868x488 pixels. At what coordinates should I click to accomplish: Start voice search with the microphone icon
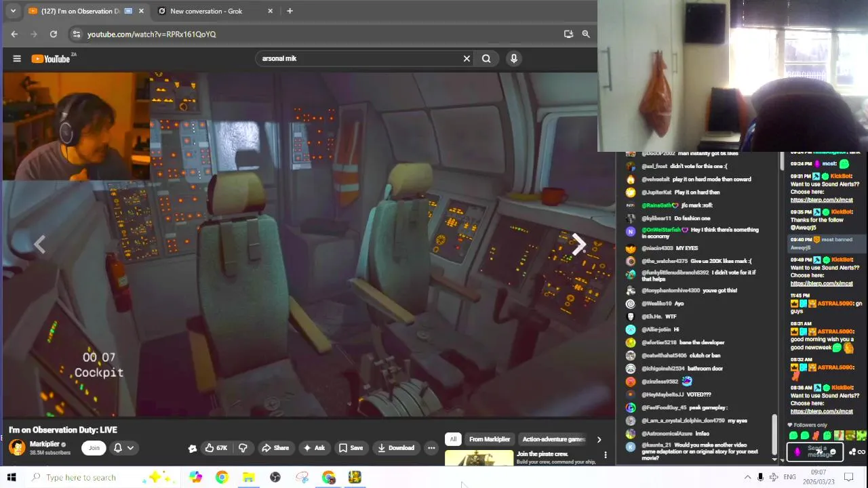(514, 59)
